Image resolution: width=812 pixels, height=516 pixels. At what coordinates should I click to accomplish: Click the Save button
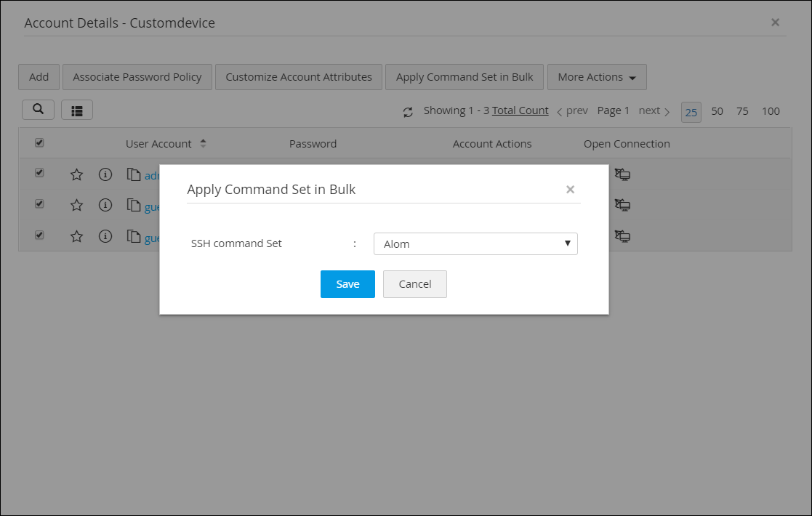coord(347,284)
